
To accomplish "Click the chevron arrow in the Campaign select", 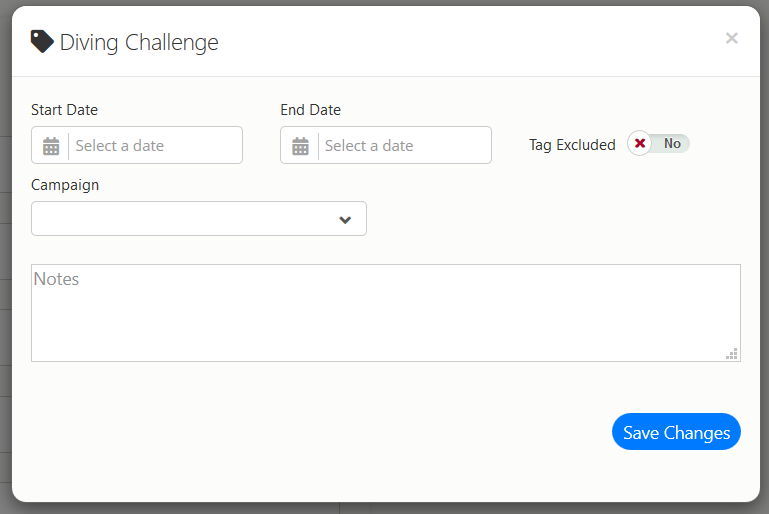I will [345, 220].
